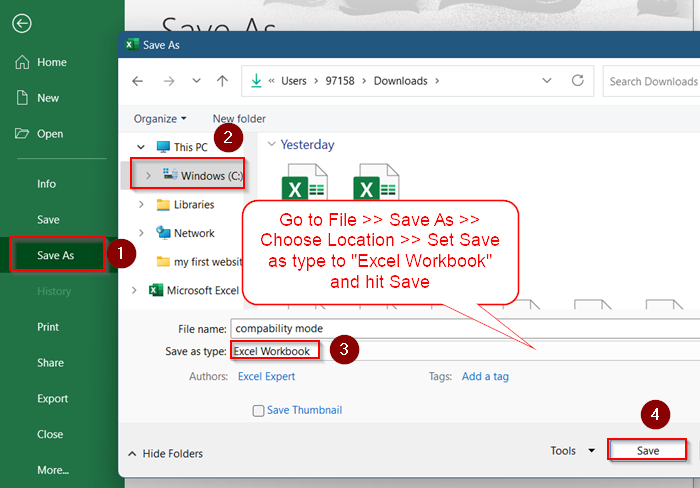Refresh the Downloads folder view
700x488 pixels.
pos(578,80)
